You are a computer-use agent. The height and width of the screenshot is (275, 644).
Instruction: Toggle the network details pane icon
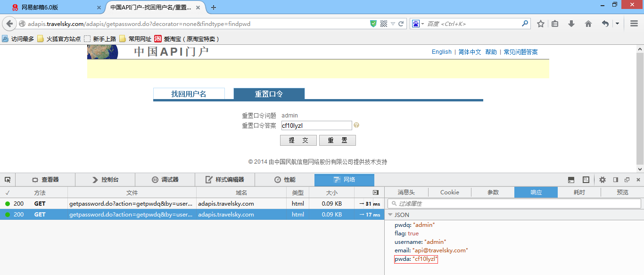(376, 192)
